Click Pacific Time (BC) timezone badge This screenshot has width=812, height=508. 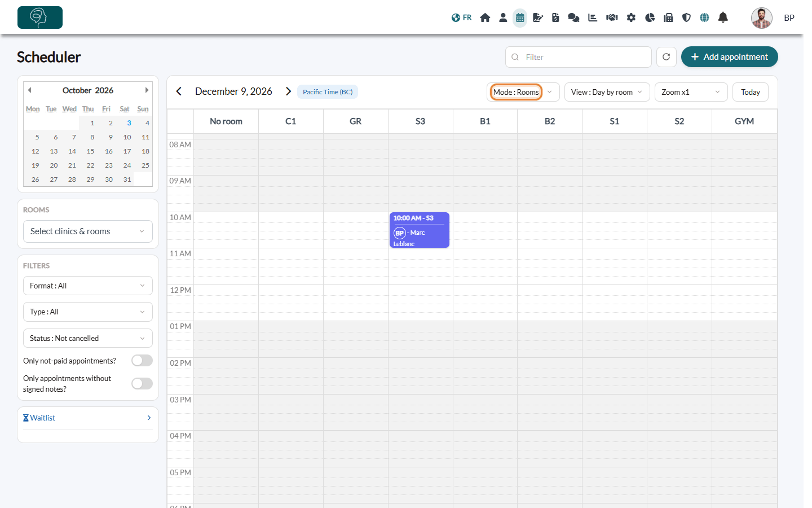pos(328,92)
